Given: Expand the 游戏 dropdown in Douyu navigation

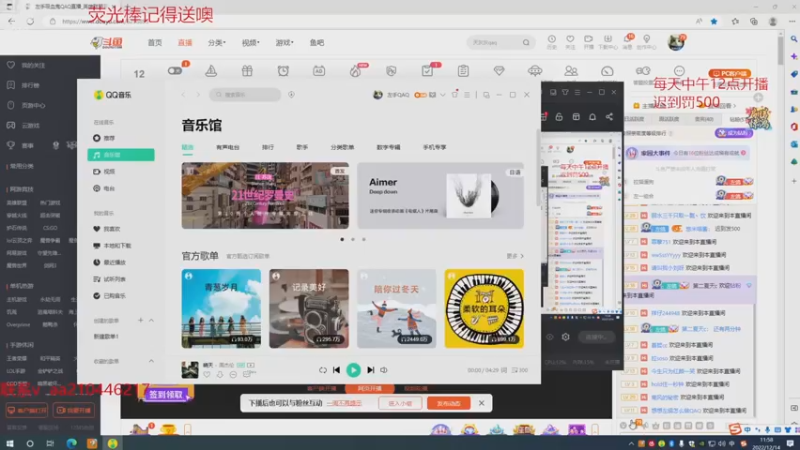Looking at the screenshot, I should 284,43.
